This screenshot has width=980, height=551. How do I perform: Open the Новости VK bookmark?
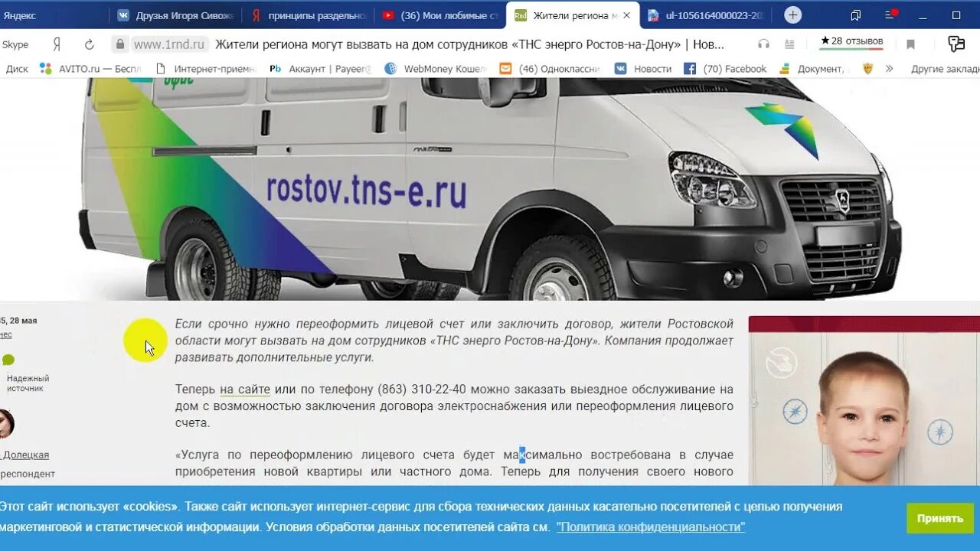pyautogui.click(x=643, y=69)
